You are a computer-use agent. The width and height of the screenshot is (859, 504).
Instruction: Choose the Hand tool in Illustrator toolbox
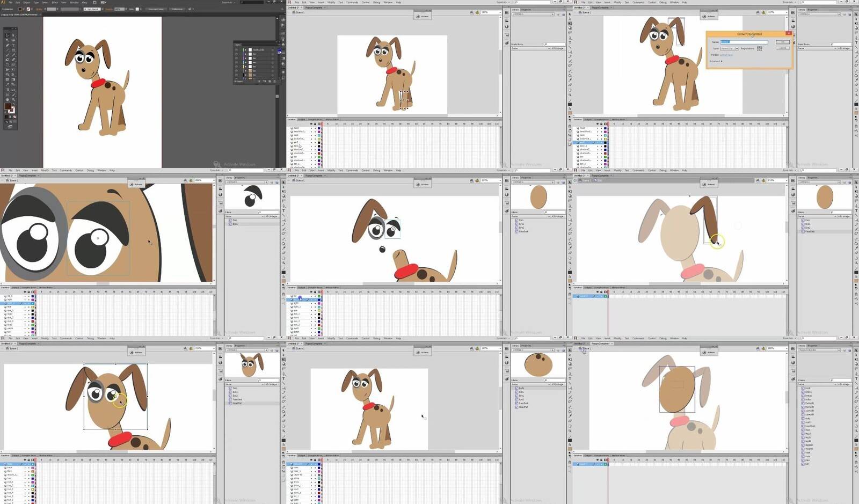(x=7, y=99)
